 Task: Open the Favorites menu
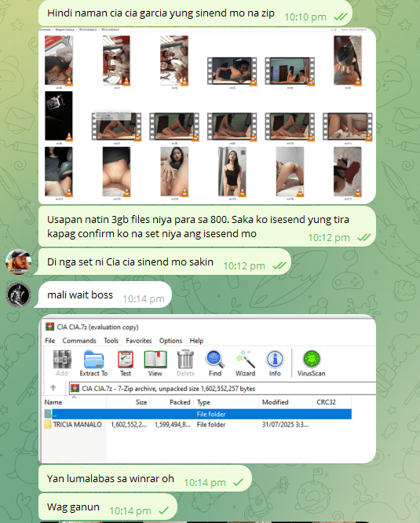pyautogui.click(x=139, y=341)
